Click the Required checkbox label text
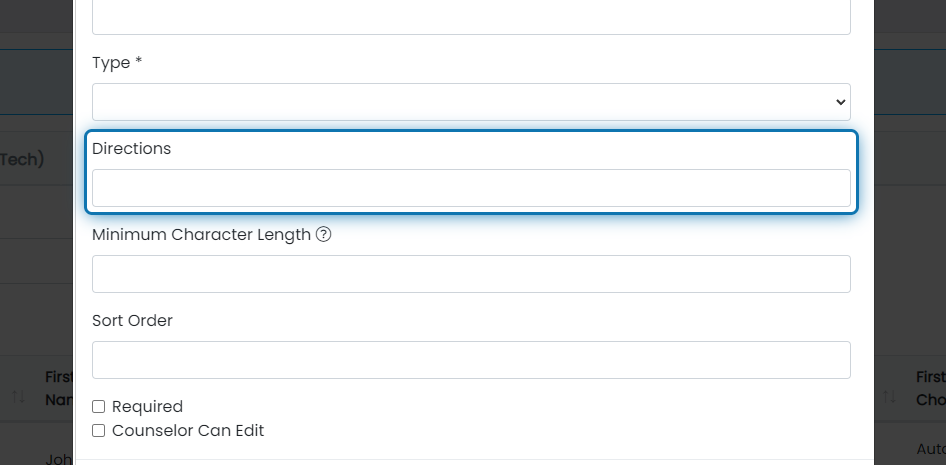The width and height of the screenshot is (946, 465). [x=147, y=406]
